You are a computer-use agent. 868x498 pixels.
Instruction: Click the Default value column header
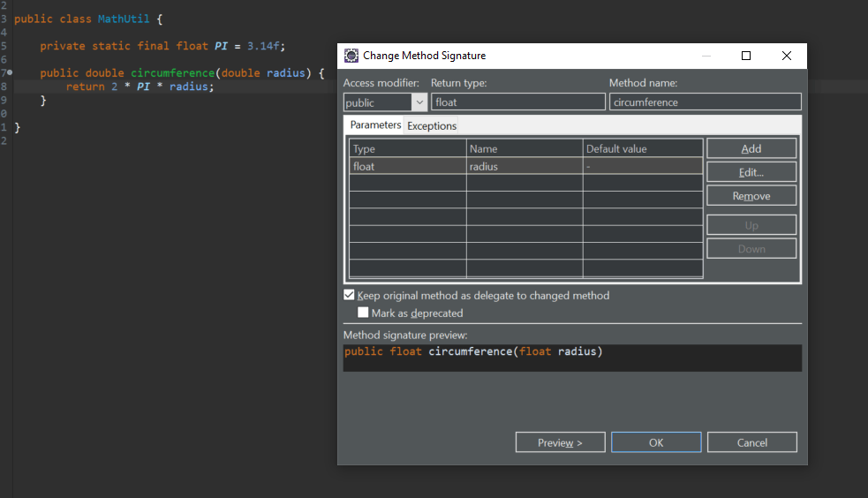click(x=643, y=148)
